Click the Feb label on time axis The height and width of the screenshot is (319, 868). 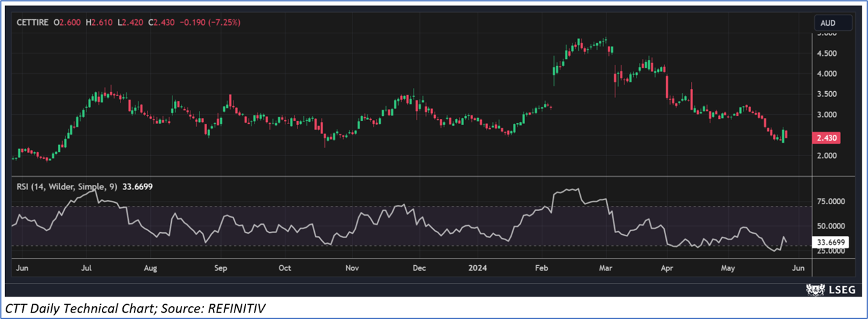[x=542, y=268]
